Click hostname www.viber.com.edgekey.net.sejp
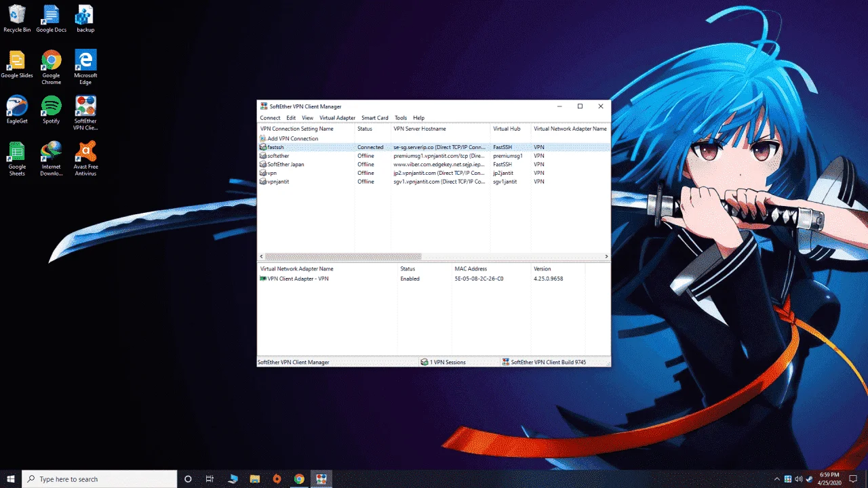868x488 pixels. [439, 164]
